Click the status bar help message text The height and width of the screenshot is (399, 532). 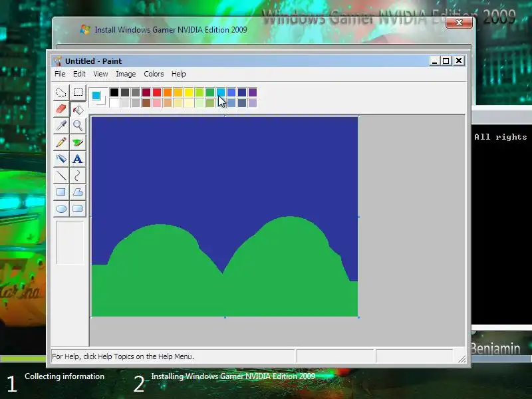pos(123,356)
